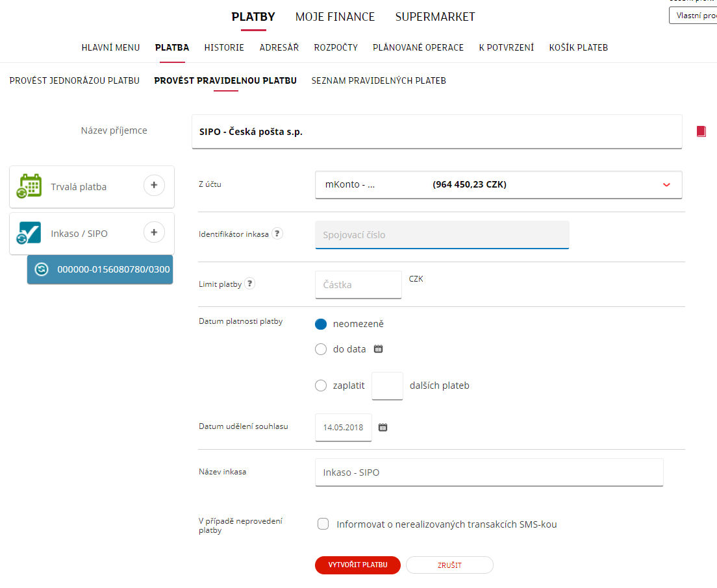The height and width of the screenshot is (588, 717).
Task: Select account 000000-0156080780/0300 entry
Action: [x=100, y=269]
